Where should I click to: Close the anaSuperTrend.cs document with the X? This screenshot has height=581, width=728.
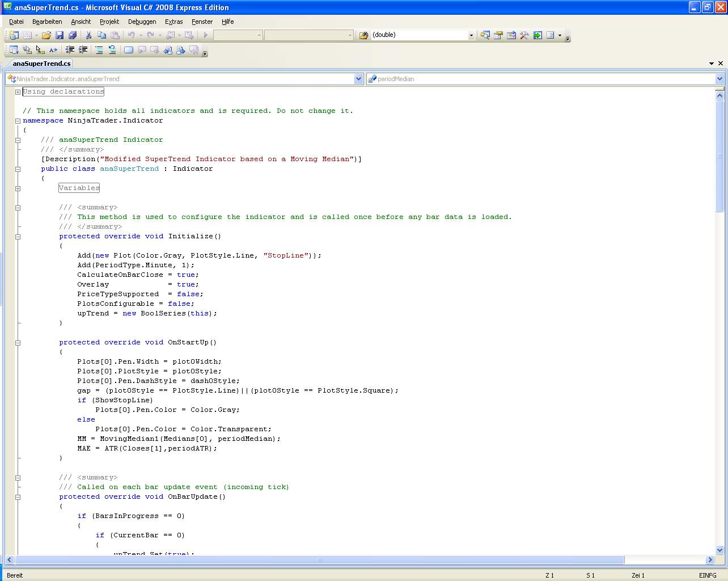[721, 64]
